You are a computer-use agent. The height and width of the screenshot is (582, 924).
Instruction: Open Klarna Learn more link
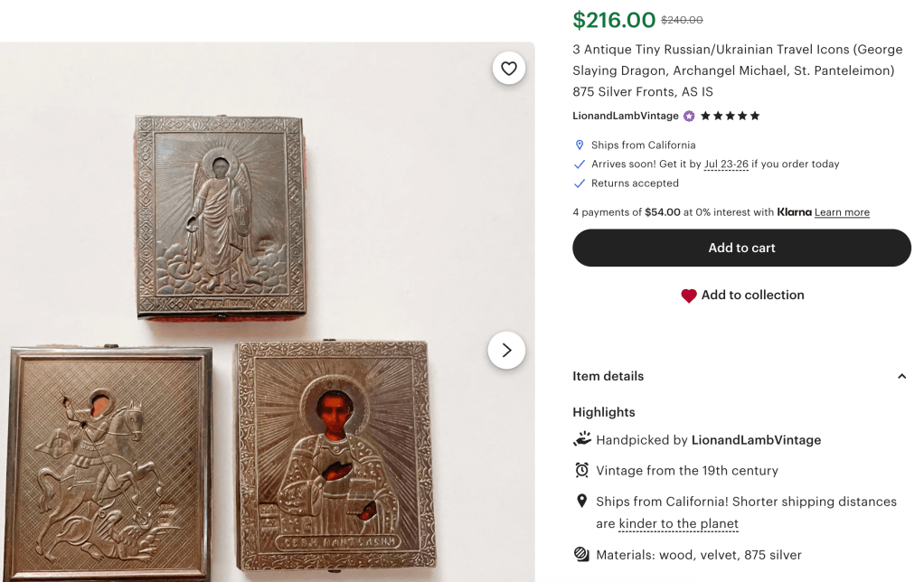842,212
